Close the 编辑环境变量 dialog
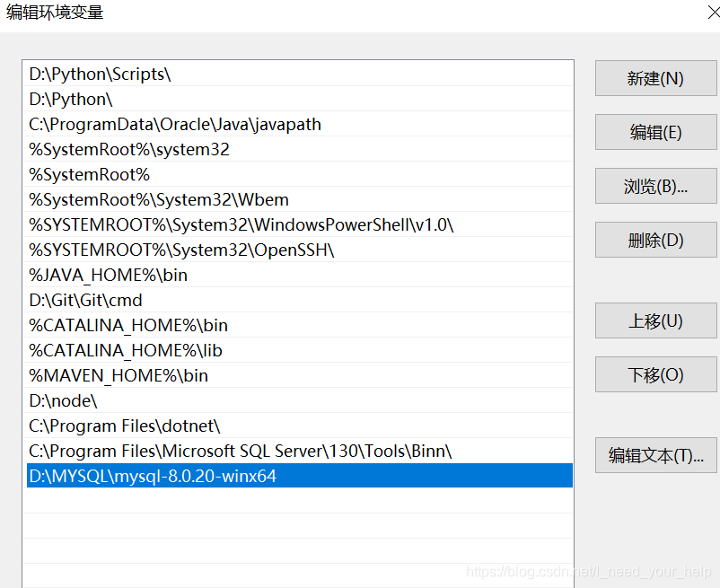Viewport: 720px width, 588px height. tap(713, 13)
